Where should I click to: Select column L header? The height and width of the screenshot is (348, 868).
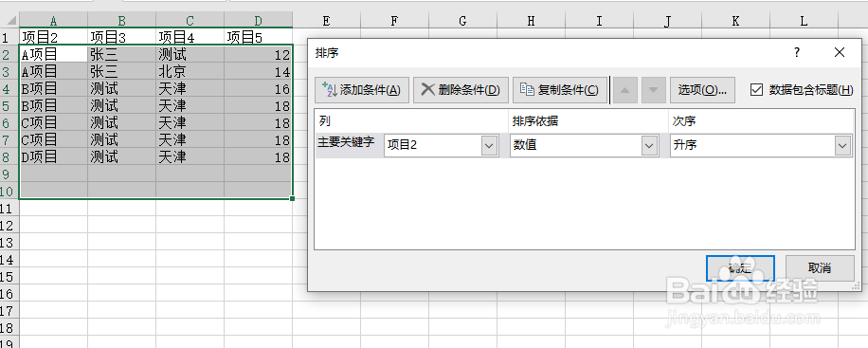coord(804,21)
